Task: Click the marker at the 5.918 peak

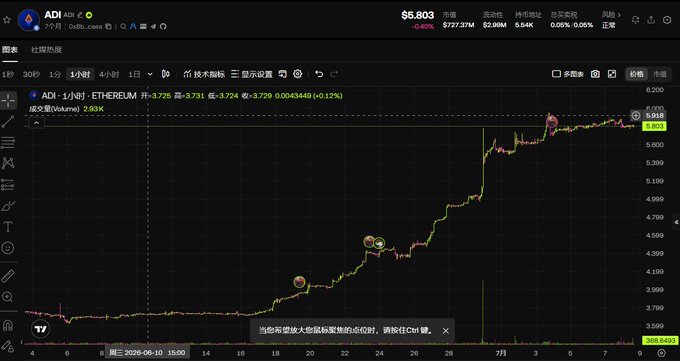Action: tap(552, 122)
